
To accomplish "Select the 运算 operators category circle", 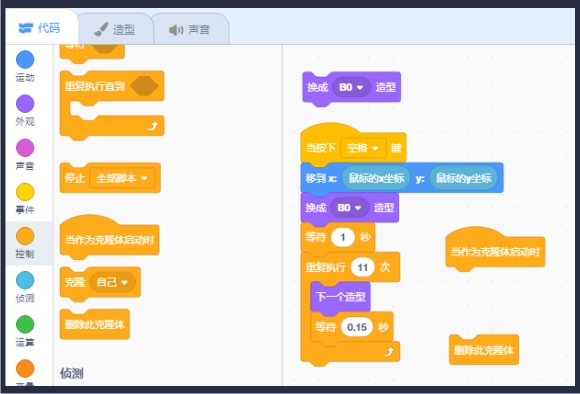I will point(25,324).
